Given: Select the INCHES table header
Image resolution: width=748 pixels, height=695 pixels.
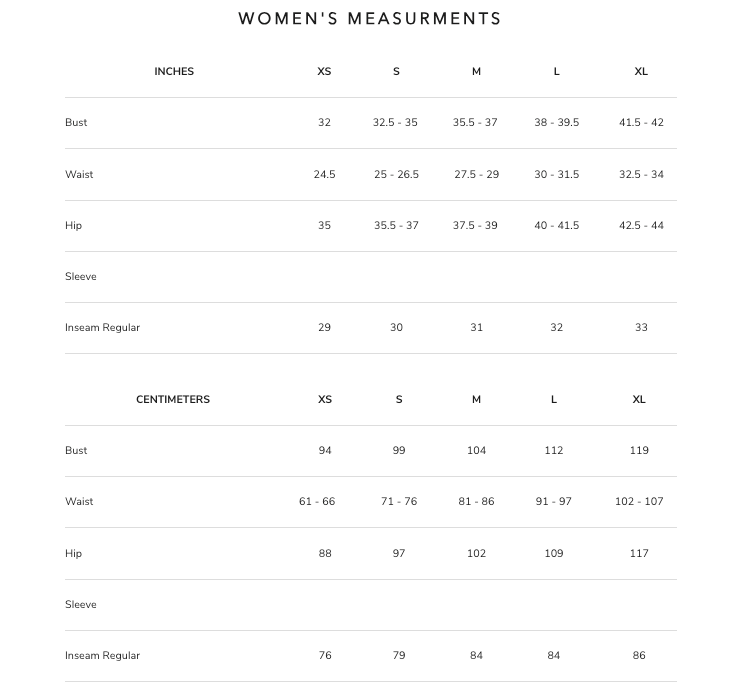Looking at the screenshot, I should tap(174, 72).
